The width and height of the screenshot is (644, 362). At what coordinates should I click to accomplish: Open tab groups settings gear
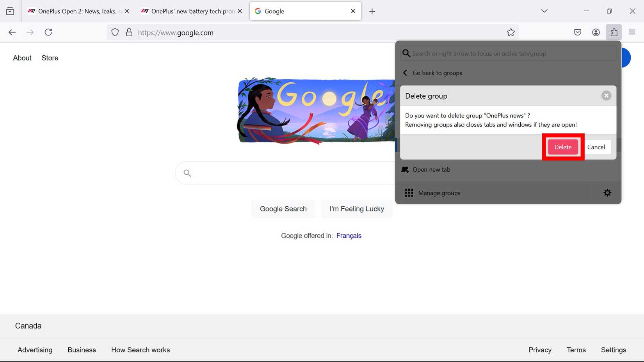tap(607, 192)
